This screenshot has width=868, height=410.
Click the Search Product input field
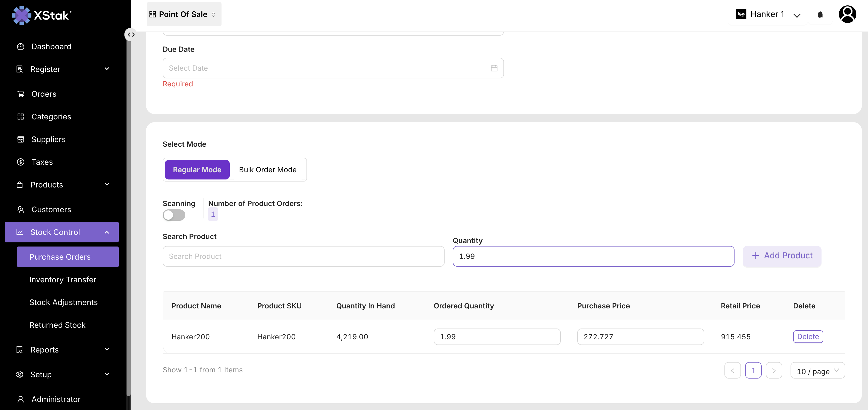303,256
